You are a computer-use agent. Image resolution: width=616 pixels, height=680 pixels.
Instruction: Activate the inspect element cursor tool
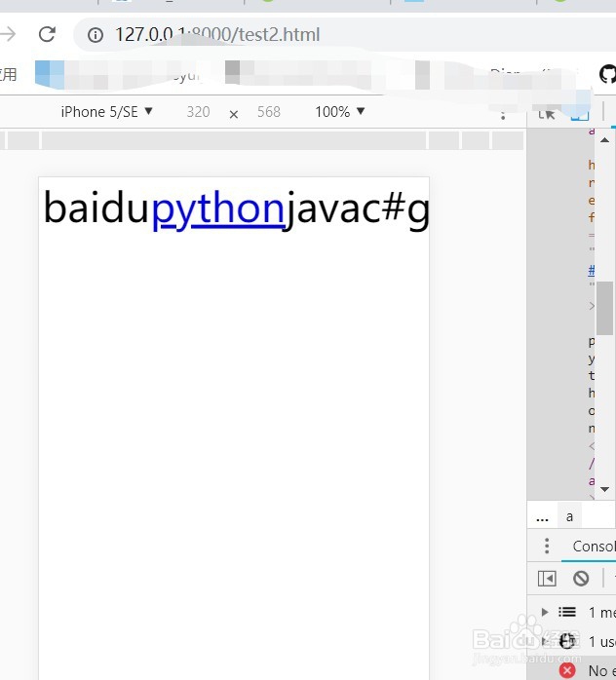[547, 114]
